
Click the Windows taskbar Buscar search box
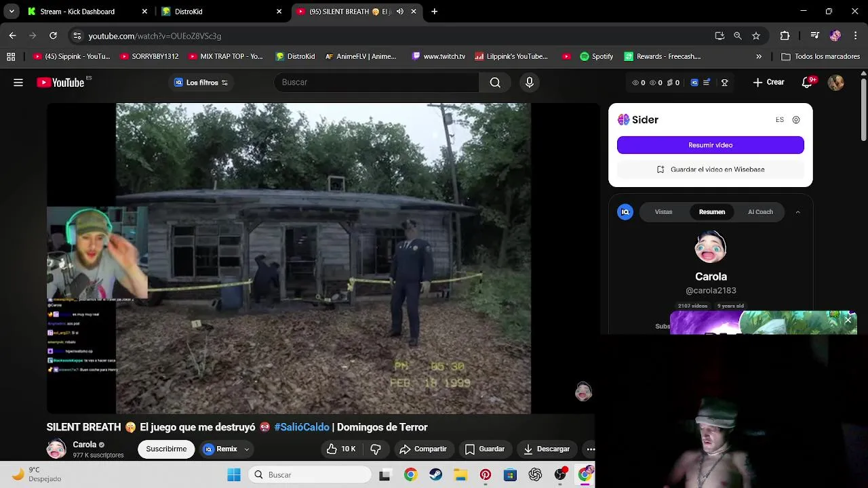(x=310, y=475)
